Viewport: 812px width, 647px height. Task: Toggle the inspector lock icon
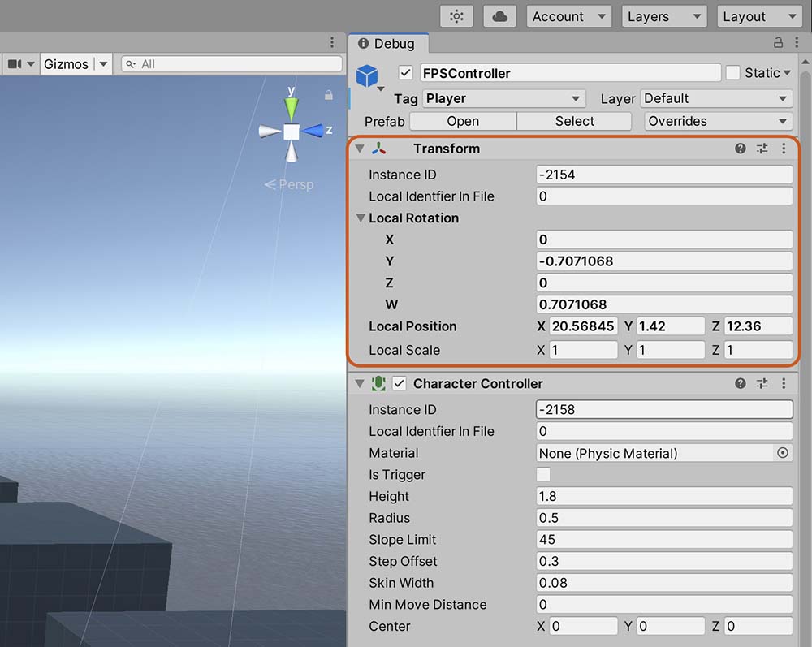click(778, 42)
